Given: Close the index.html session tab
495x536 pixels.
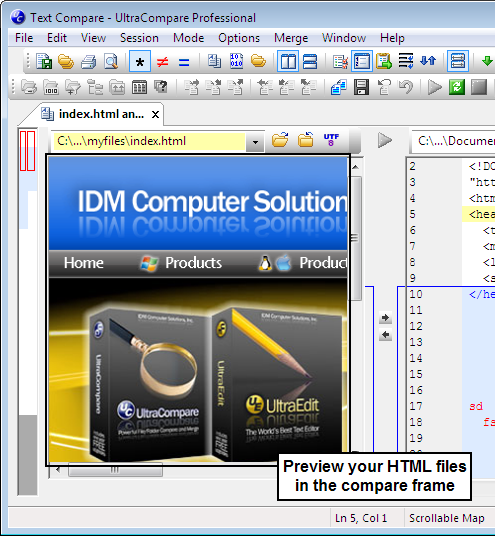Looking at the screenshot, I should coord(155,115).
